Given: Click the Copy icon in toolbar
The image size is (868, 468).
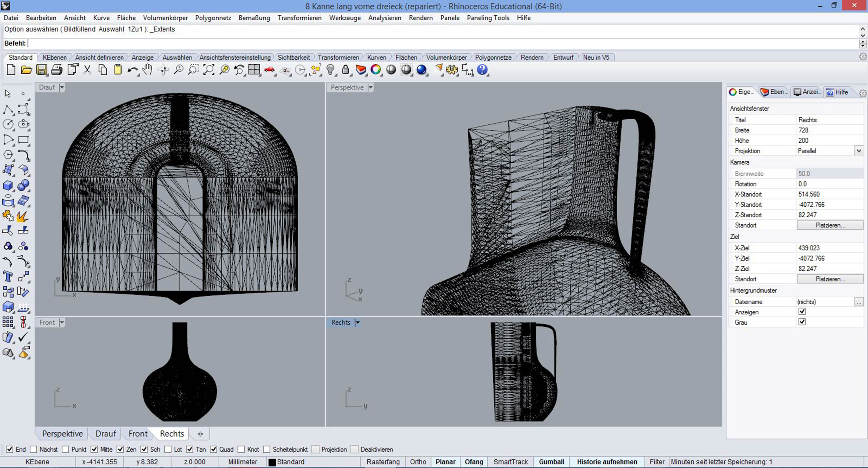Looking at the screenshot, I should pos(102,70).
